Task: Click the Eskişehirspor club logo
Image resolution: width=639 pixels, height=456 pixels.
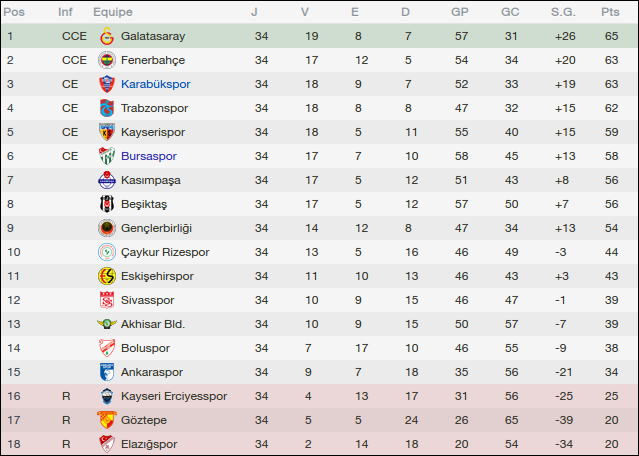Action: (106, 276)
